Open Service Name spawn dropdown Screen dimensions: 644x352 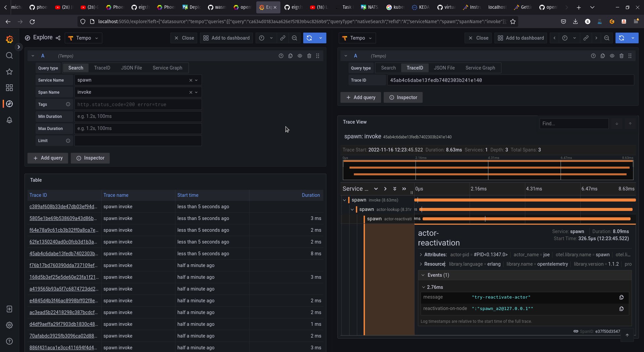click(138, 80)
